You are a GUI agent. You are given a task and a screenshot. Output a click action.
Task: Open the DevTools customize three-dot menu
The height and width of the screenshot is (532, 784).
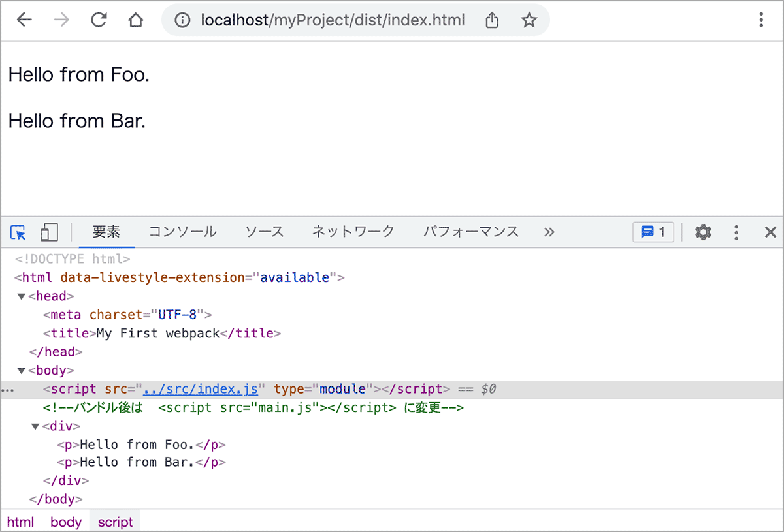click(x=736, y=232)
